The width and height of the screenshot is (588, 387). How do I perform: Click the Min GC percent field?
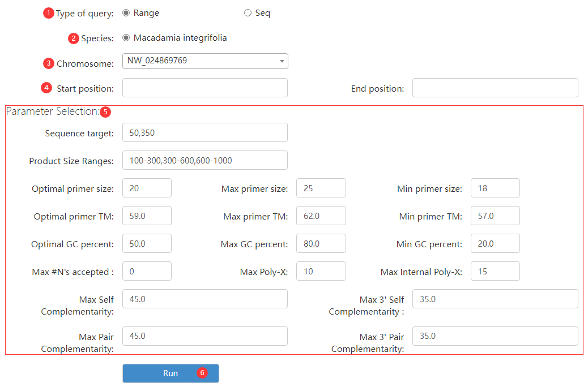click(495, 243)
